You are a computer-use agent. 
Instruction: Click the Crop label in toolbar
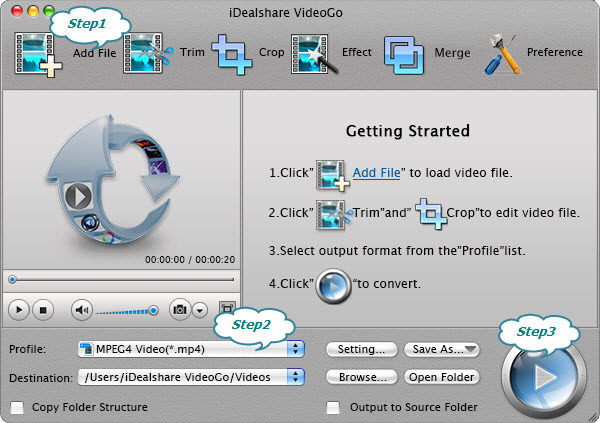click(271, 52)
